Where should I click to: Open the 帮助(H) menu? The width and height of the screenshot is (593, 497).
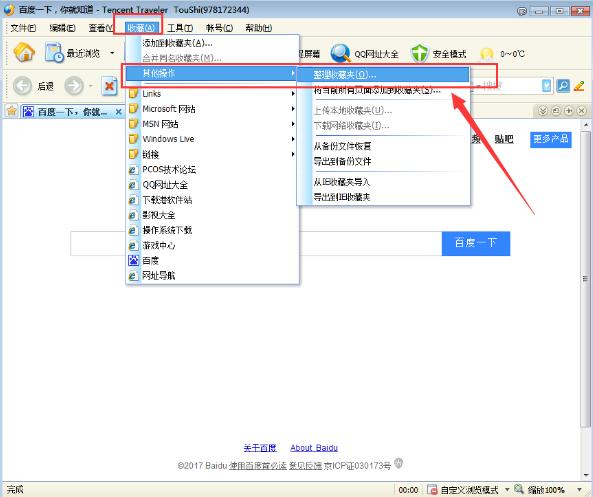pyautogui.click(x=259, y=28)
